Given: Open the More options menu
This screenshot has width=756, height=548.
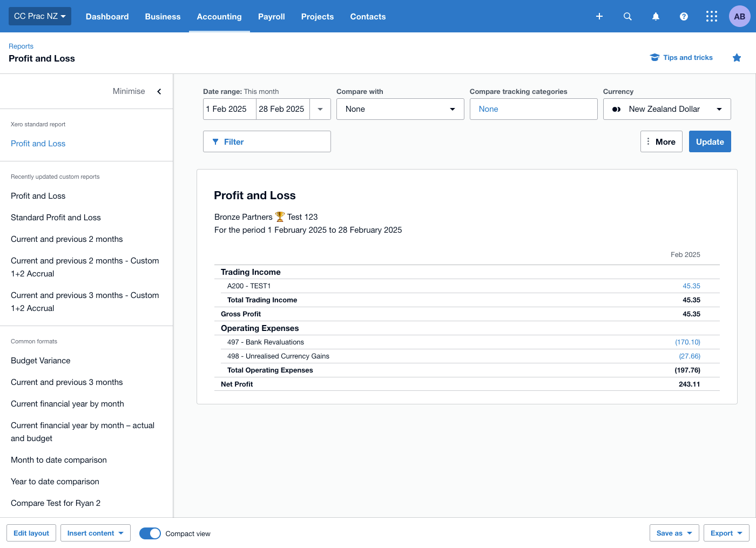Looking at the screenshot, I should tap(661, 141).
